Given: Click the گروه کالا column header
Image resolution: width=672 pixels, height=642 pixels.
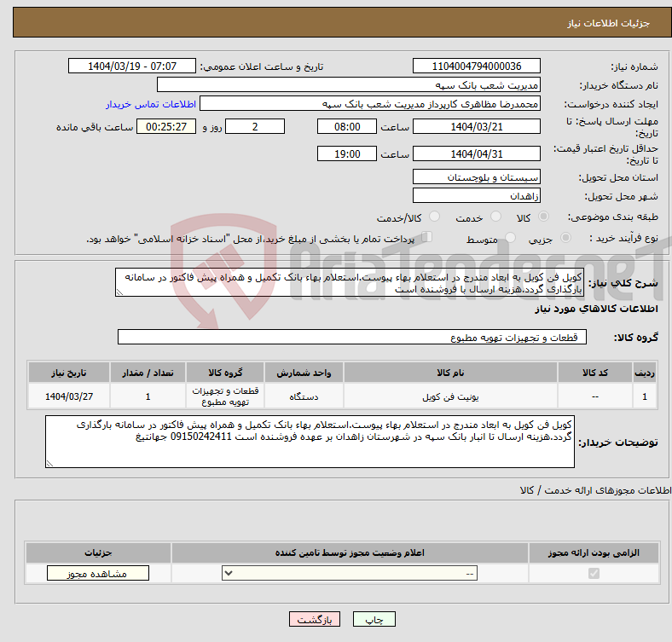Looking at the screenshot, I should click(225, 373).
